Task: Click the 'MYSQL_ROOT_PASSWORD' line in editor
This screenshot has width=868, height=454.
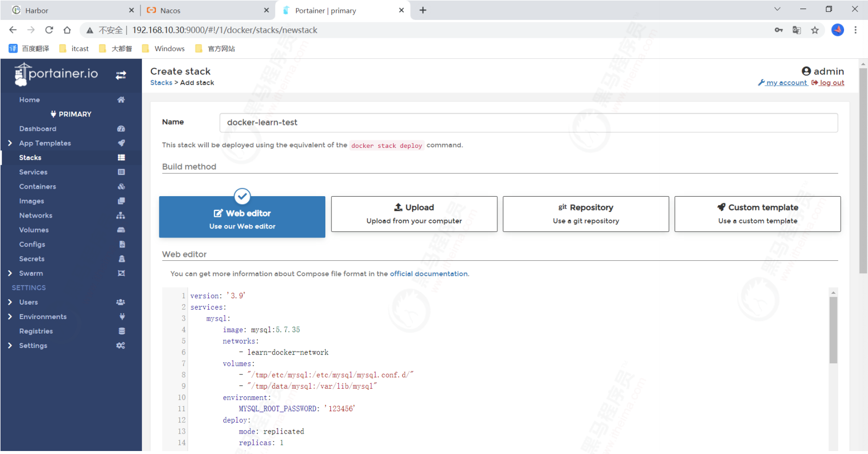Action: coord(297,408)
